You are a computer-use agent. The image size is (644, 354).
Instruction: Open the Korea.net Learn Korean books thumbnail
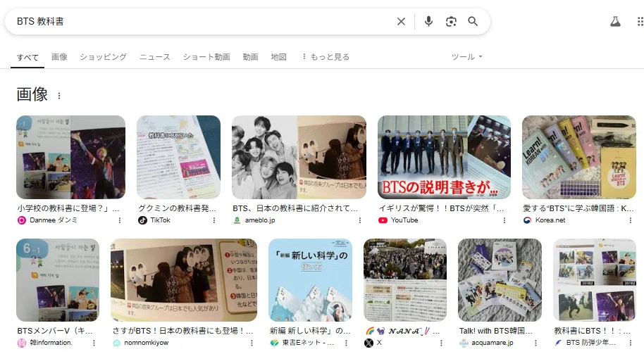tap(578, 157)
